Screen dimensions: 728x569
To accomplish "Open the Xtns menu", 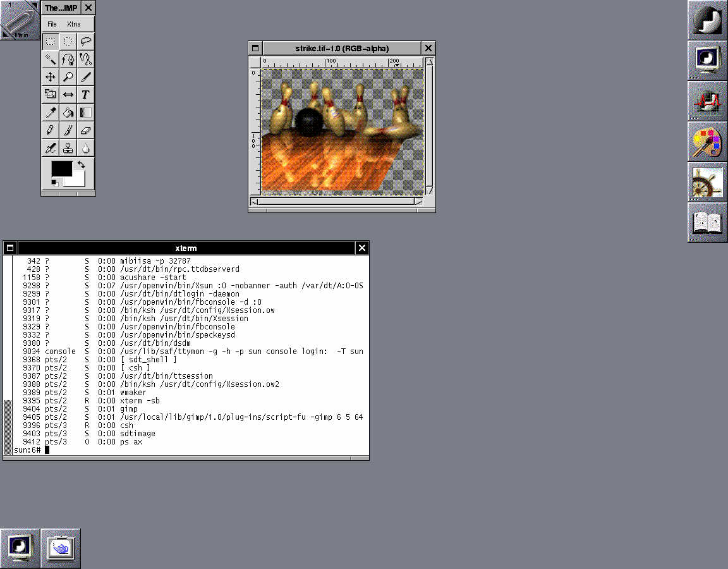I will 74,24.
